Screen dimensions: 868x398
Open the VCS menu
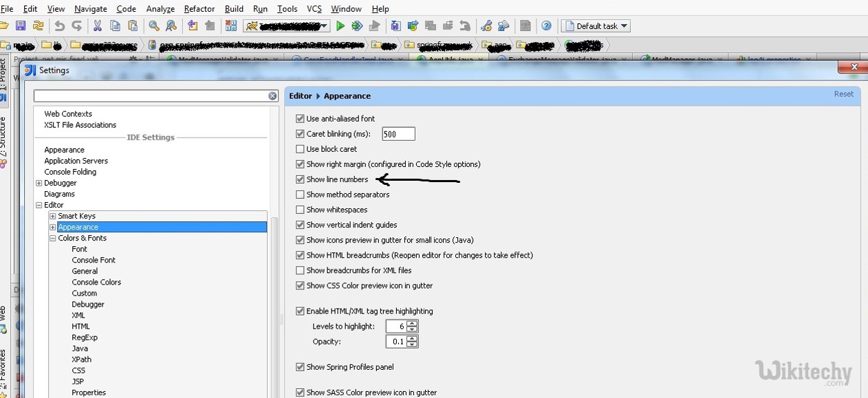point(314,9)
